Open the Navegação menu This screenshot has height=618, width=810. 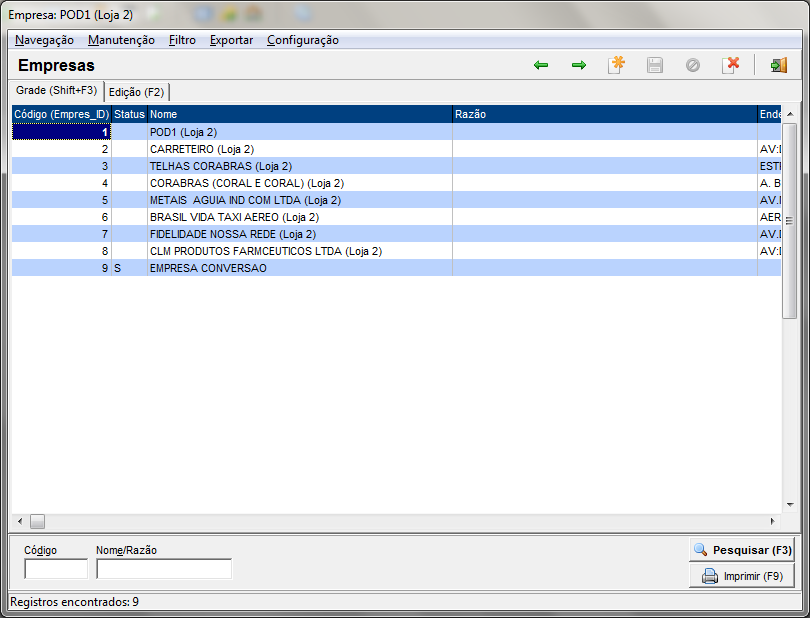(44, 40)
